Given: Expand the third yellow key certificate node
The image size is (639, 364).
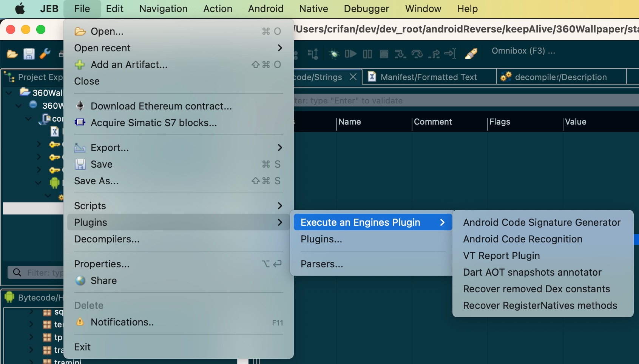Looking at the screenshot, I should coord(39,170).
